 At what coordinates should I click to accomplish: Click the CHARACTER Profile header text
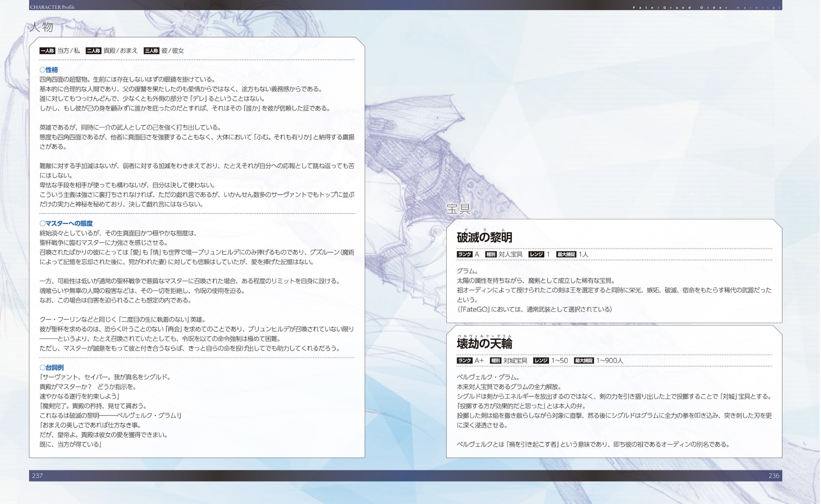pyautogui.click(x=52, y=7)
